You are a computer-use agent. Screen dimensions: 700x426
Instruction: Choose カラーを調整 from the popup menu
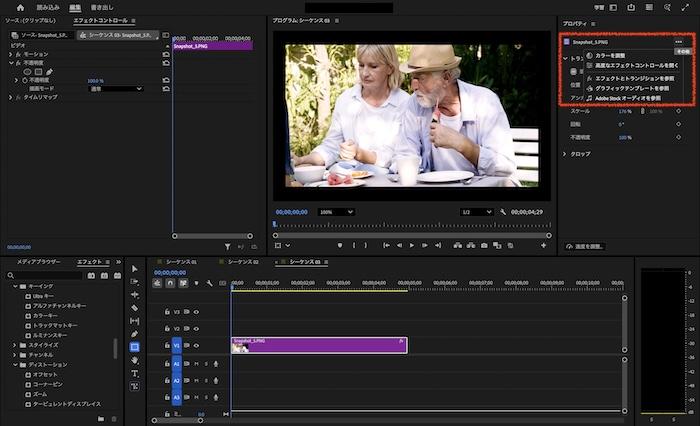612,55
